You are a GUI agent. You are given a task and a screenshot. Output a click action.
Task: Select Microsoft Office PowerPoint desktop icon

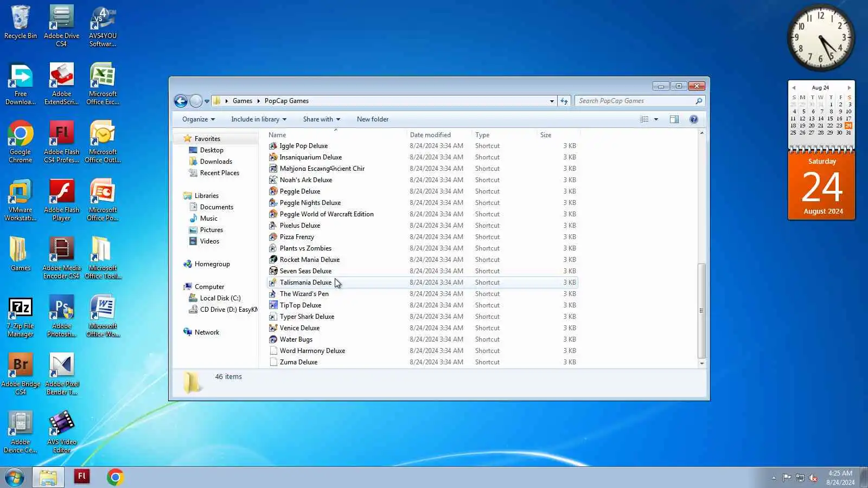coord(103,200)
